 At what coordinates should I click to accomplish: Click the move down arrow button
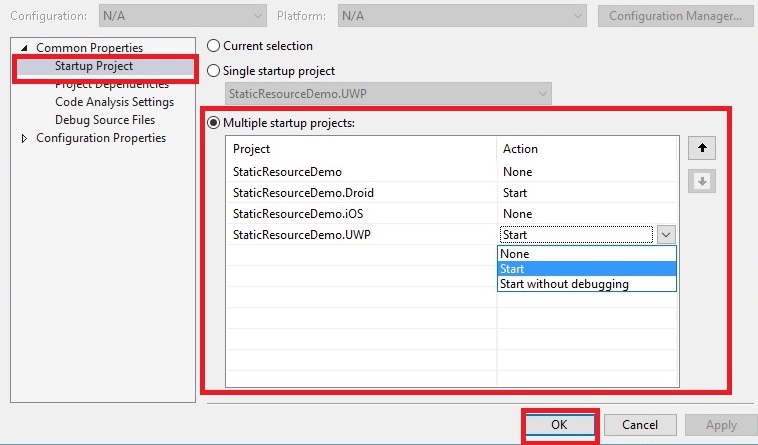point(703,181)
